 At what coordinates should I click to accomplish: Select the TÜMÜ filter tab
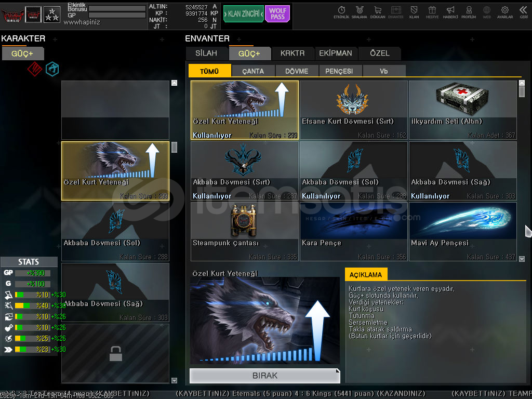210,71
